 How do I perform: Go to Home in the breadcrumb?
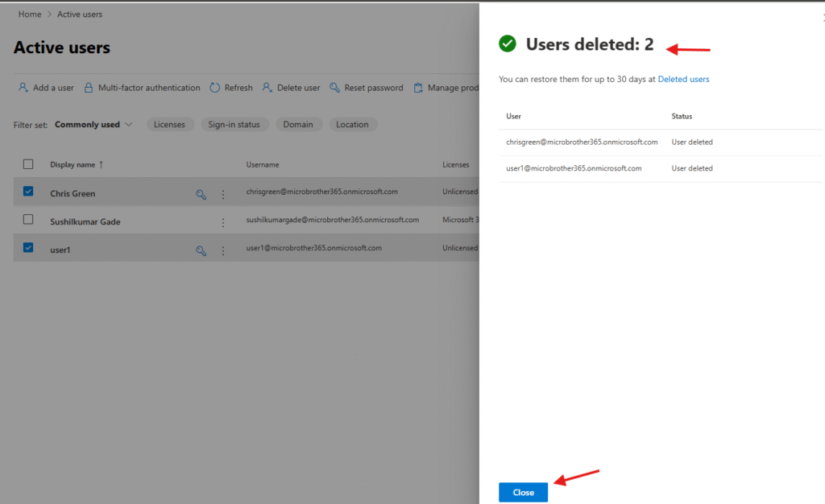[x=30, y=14]
